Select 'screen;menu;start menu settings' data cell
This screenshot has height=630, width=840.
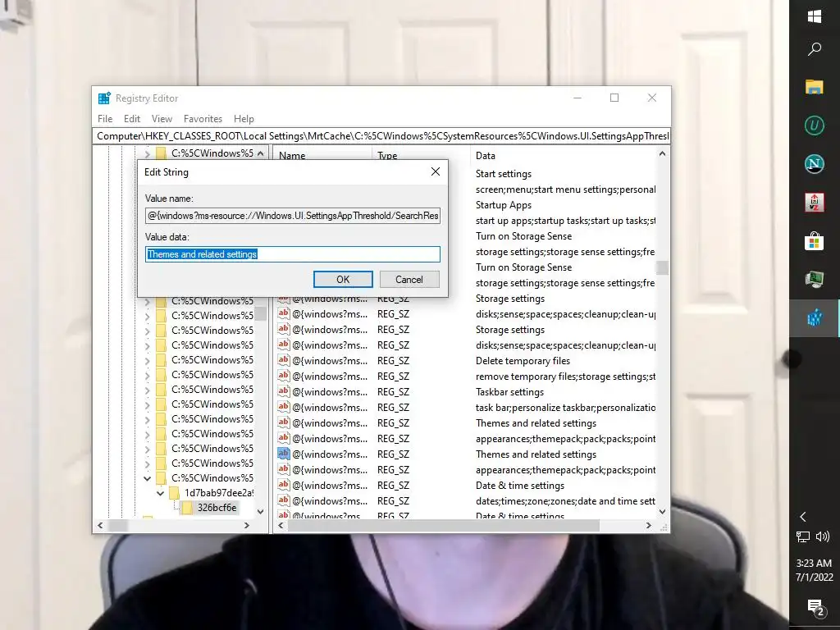click(x=565, y=189)
